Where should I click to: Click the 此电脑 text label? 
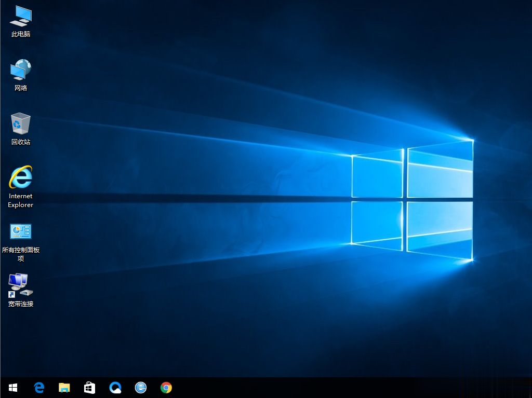tap(21, 34)
